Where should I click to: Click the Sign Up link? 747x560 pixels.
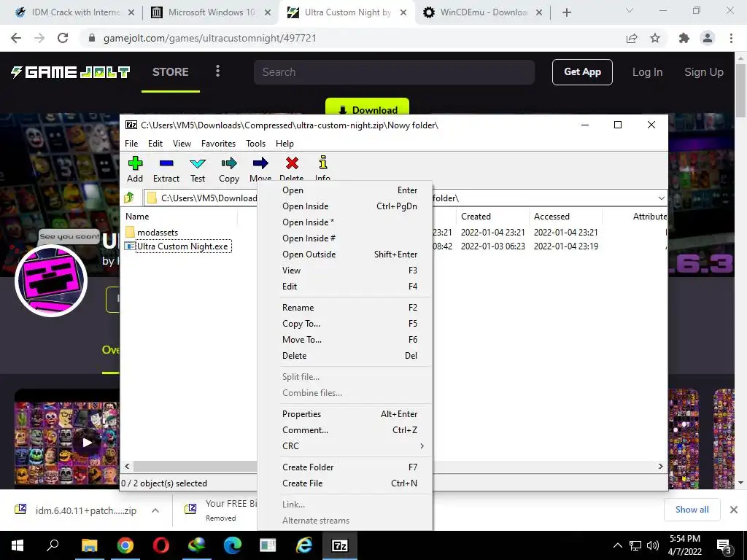(x=704, y=72)
